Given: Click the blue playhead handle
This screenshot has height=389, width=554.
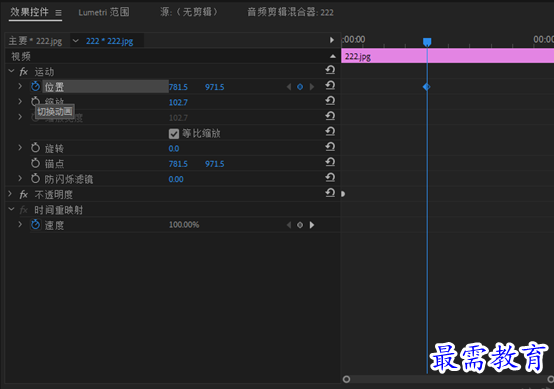Looking at the screenshot, I should (x=427, y=42).
